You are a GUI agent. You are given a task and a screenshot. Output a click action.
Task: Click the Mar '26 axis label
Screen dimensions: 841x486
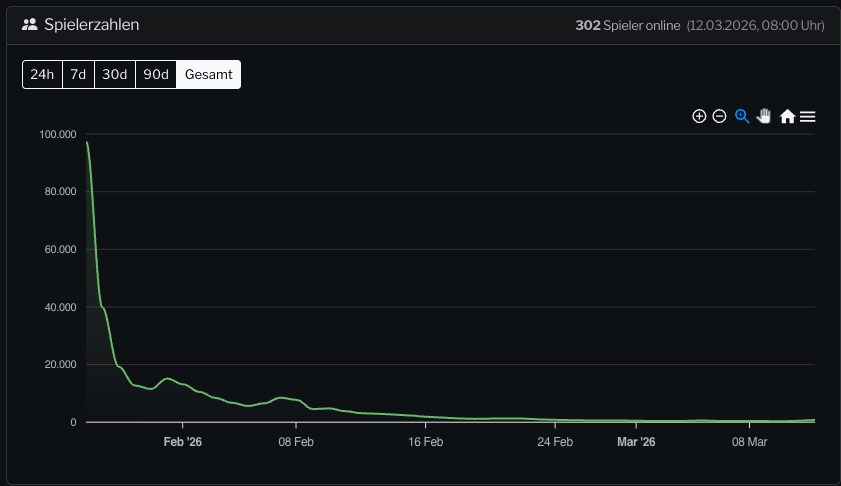[636, 441]
